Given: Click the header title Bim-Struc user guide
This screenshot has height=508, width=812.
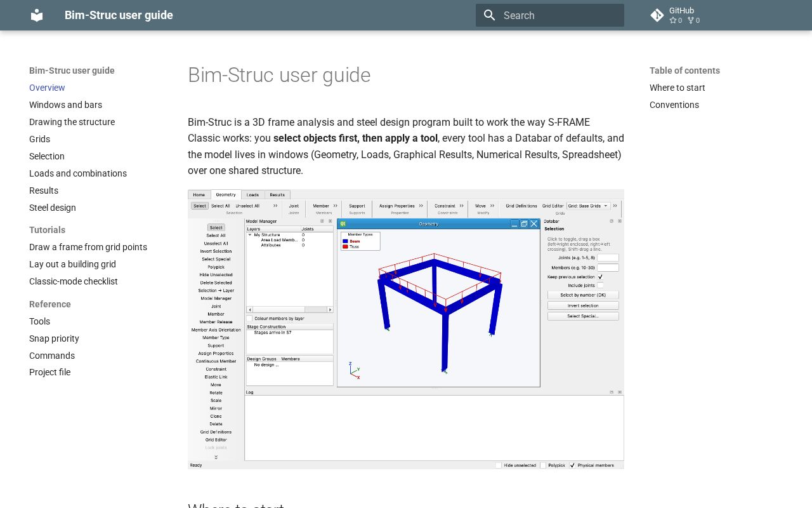Looking at the screenshot, I should pyautogui.click(x=119, y=15).
